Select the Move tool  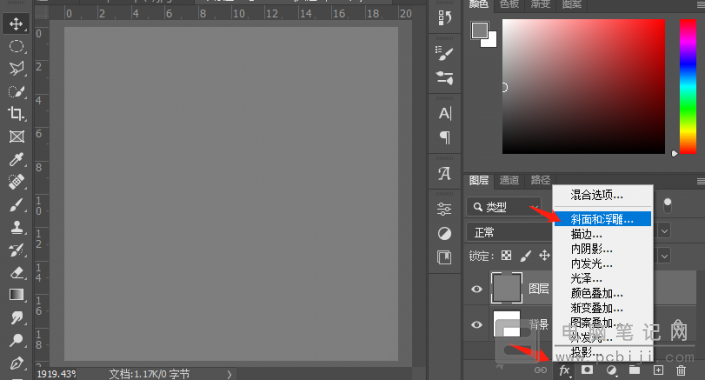pos(16,23)
